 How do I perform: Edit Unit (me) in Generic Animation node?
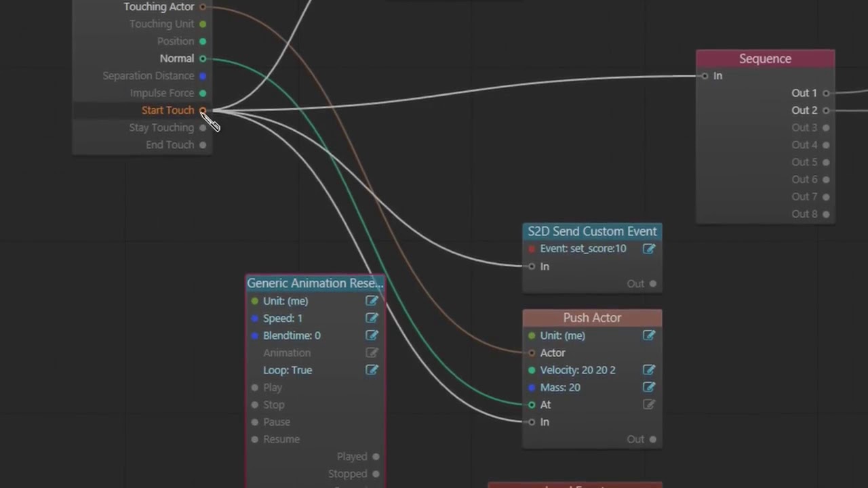click(372, 301)
